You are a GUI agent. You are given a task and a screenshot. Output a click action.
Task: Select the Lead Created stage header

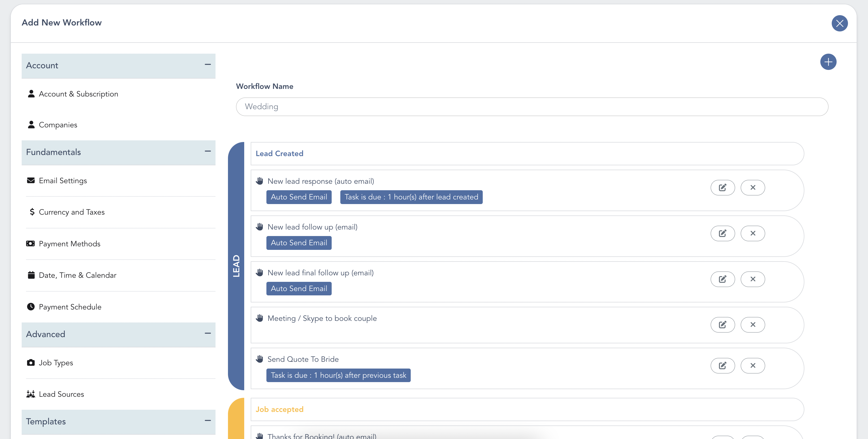click(527, 154)
